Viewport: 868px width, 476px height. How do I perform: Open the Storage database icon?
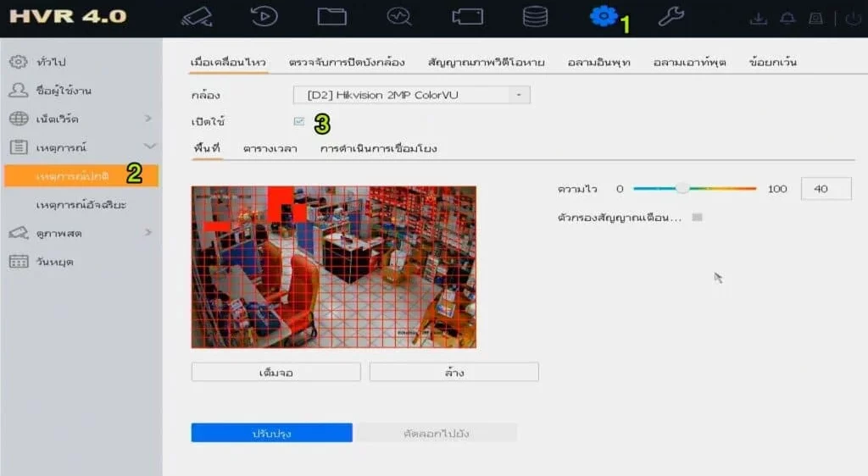[x=535, y=17]
